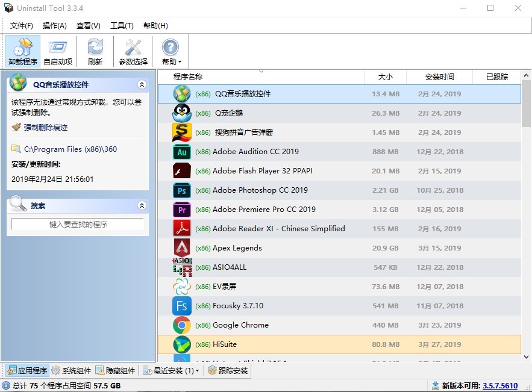Open the 文件(F) menu

[x=22, y=26]
